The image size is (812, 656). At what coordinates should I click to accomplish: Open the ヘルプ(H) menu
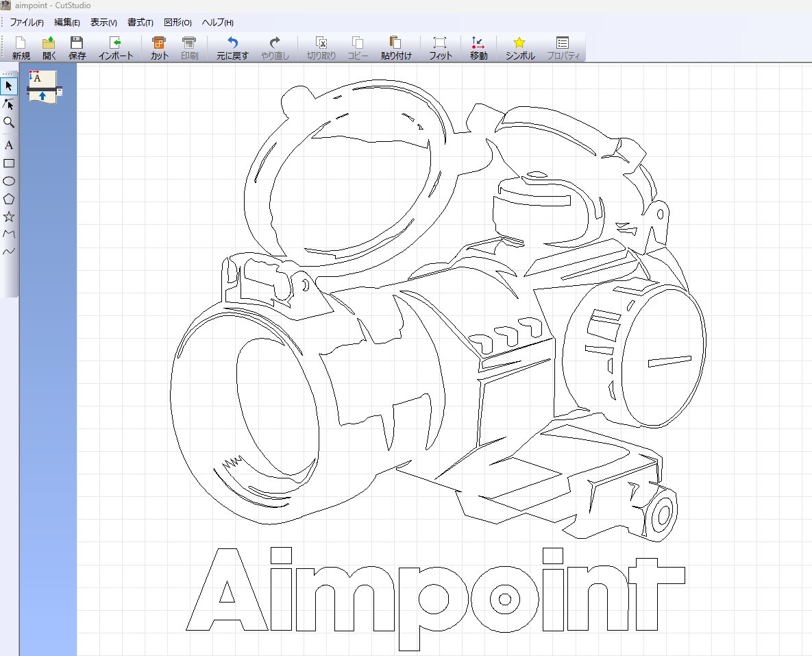[x=217, y=23]
